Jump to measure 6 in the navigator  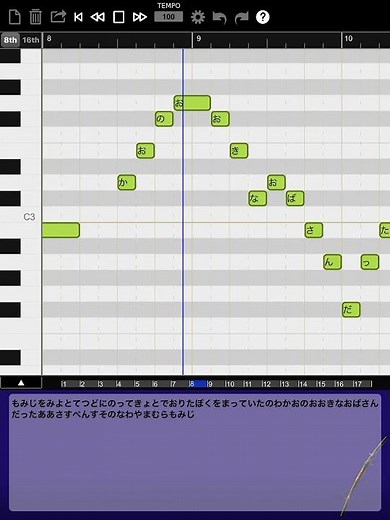coord(155,384)
